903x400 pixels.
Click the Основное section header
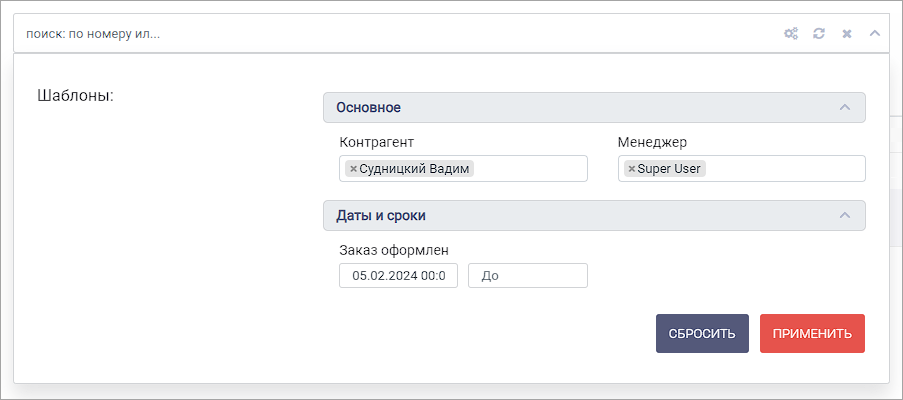coord(594,108)
